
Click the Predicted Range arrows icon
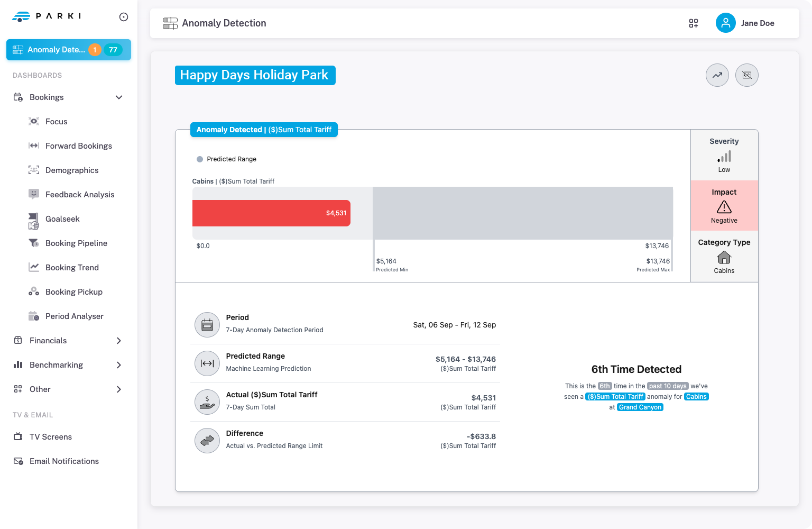pyautogui.click(x=207, y=363)
